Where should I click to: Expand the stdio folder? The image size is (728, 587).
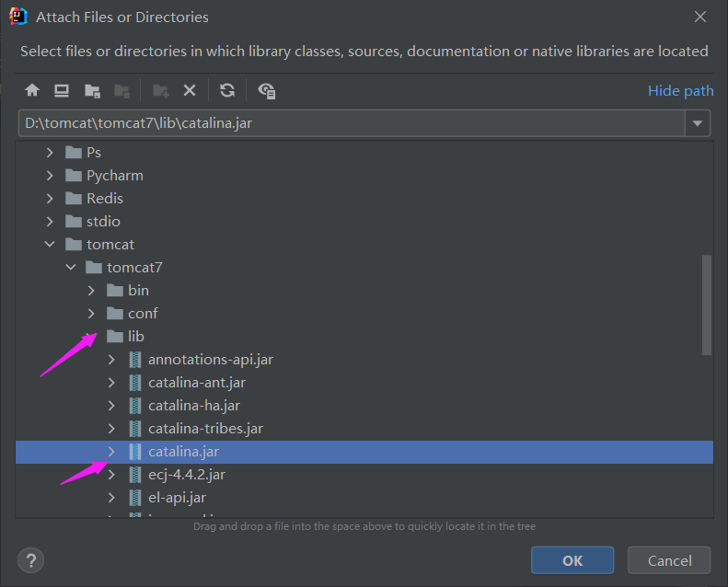tap(50, 222)
